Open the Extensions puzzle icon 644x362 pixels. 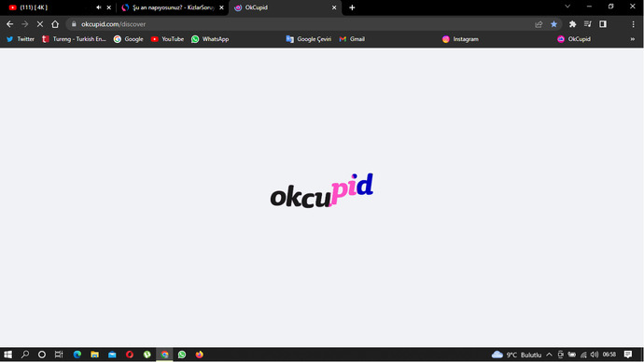click(x=572, y=24)
